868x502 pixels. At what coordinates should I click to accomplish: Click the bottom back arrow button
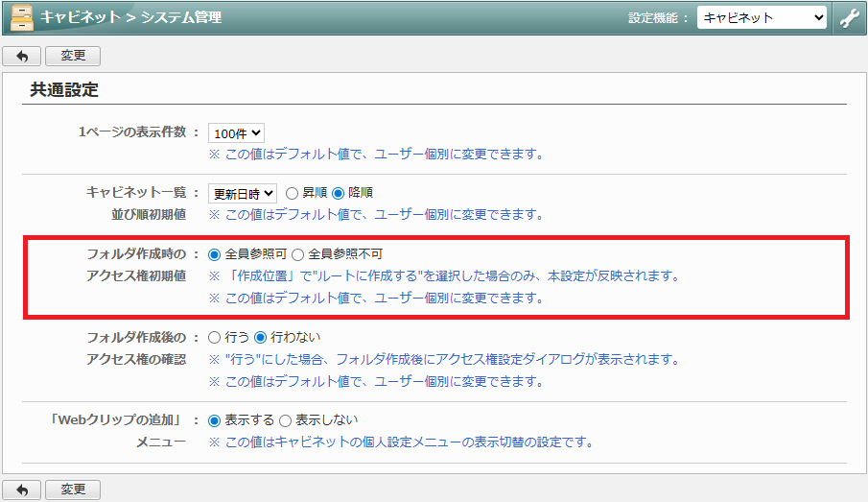(x=22, y=490)
